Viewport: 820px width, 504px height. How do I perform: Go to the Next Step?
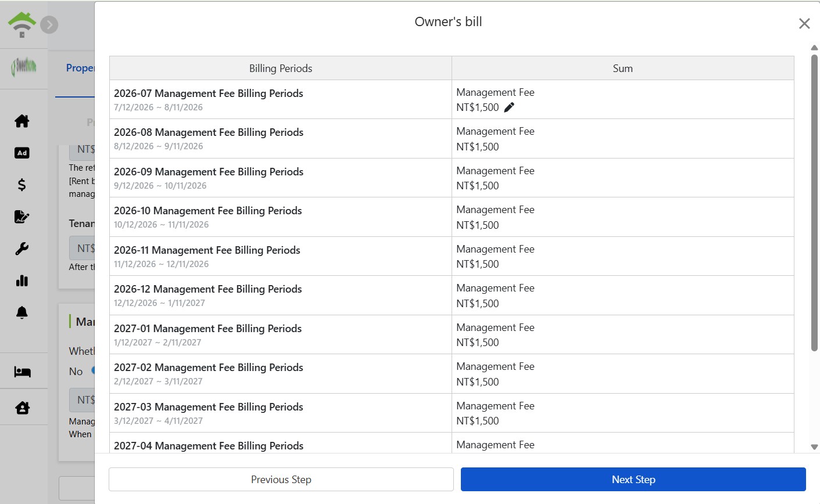tap(633, 480)
